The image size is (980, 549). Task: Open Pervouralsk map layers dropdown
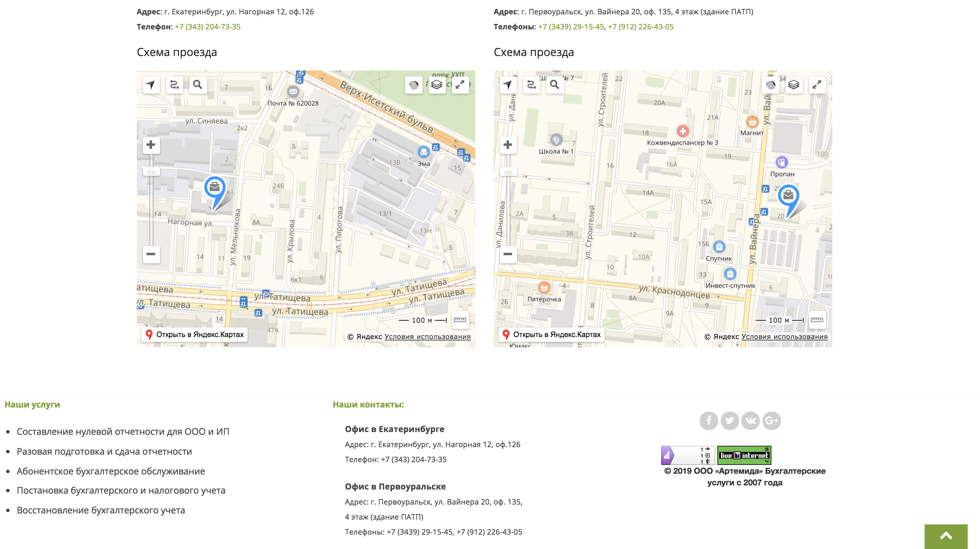(x=794, y=84)
